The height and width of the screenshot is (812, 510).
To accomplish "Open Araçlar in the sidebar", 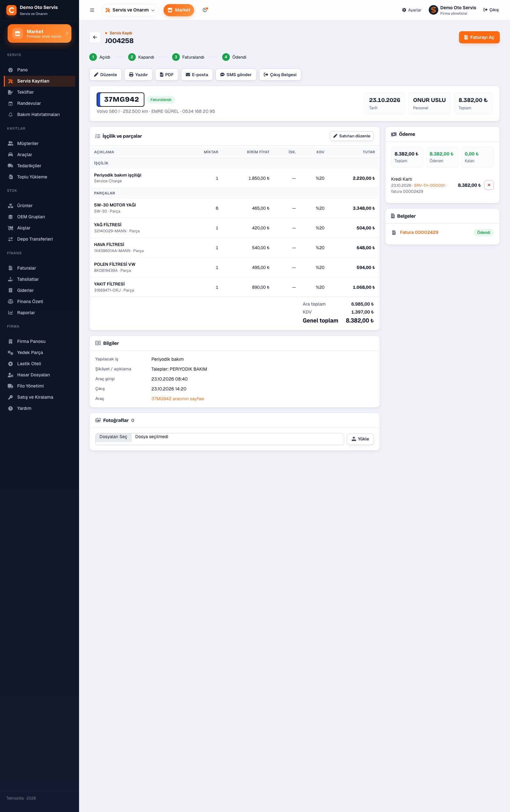I will [40, 155].
